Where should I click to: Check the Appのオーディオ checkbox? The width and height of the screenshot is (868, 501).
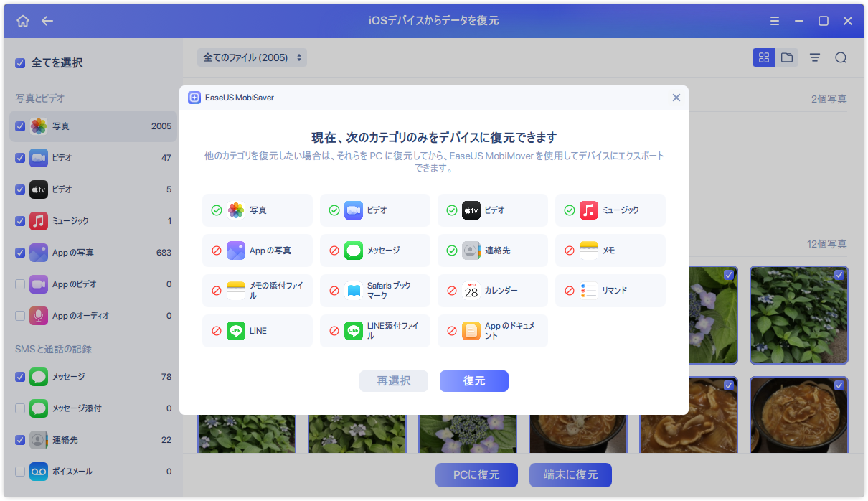coord(20,316)
